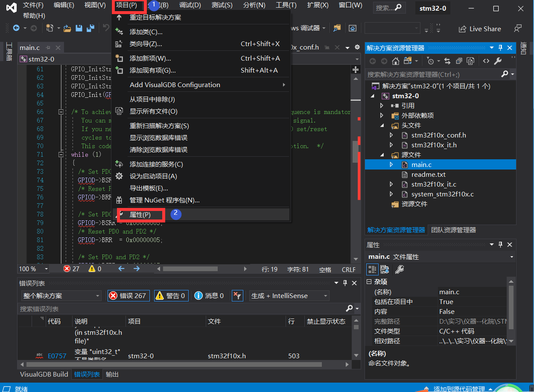Switch to the Output tab
Viewport: 534px width, 392px height.
(112, 374)
